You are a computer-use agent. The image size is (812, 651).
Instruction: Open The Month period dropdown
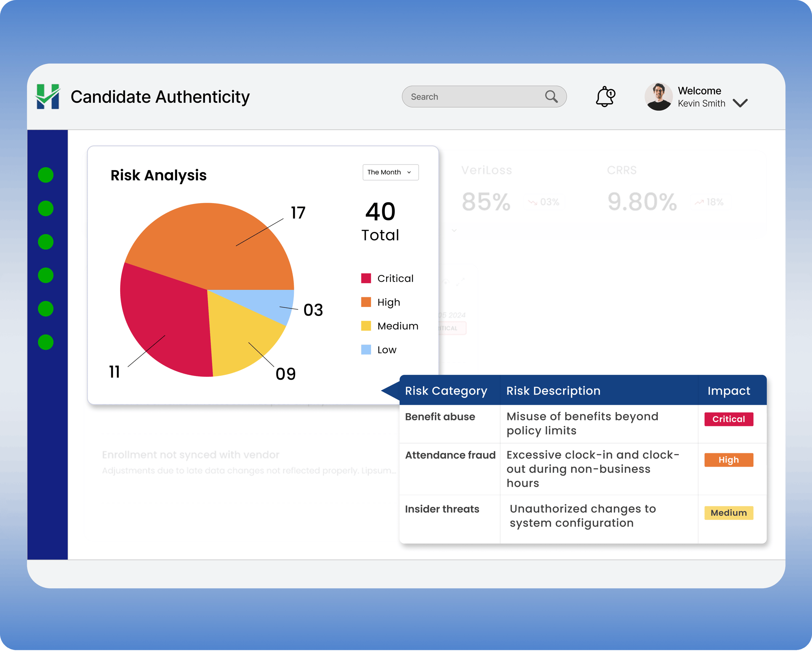pos(390,172)
